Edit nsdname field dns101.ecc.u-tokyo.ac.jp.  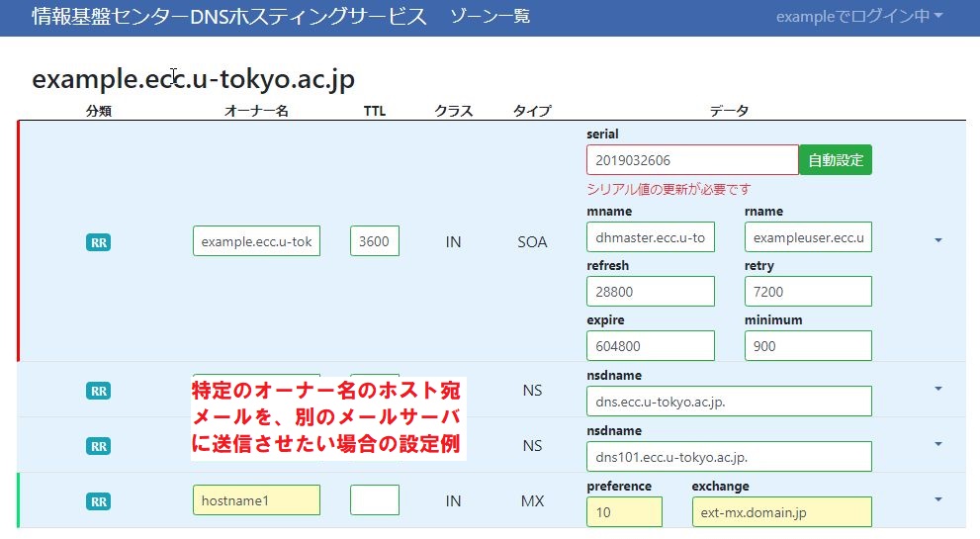tap(729, 457)
